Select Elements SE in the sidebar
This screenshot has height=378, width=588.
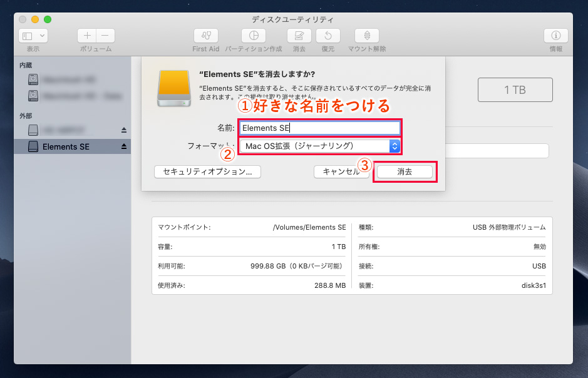pos(66,146)
